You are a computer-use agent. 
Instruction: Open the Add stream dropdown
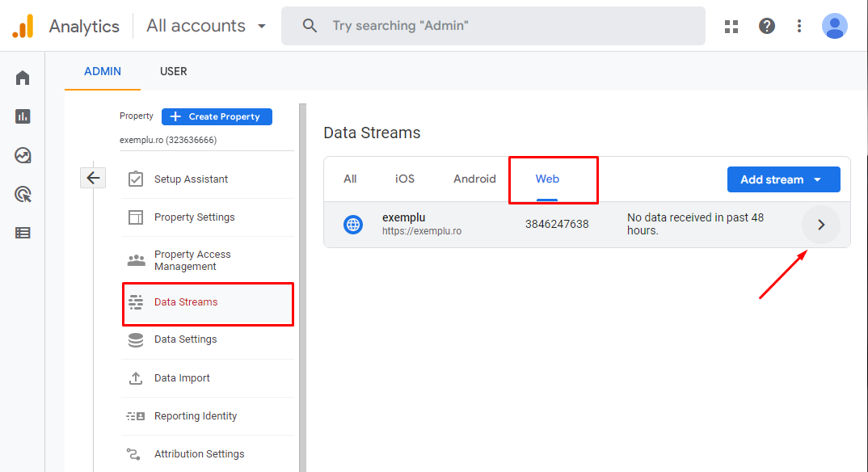coord(783,179)
